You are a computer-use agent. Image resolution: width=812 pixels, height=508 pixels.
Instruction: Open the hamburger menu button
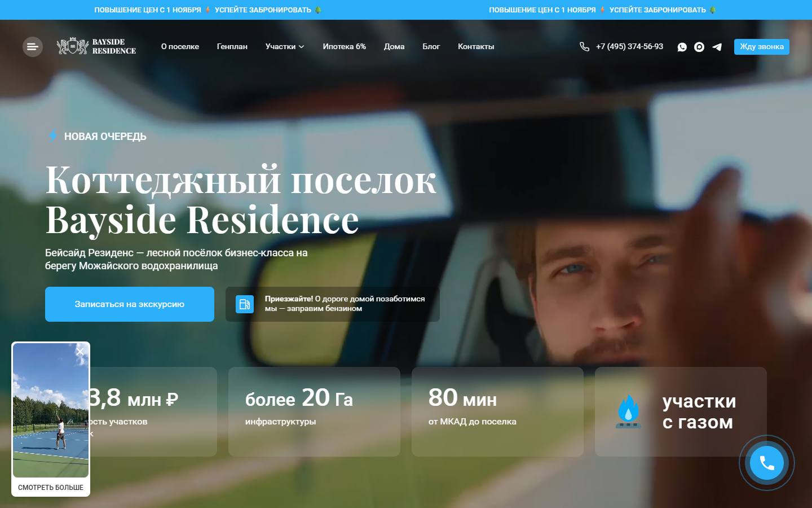click(x=33, y=47)
